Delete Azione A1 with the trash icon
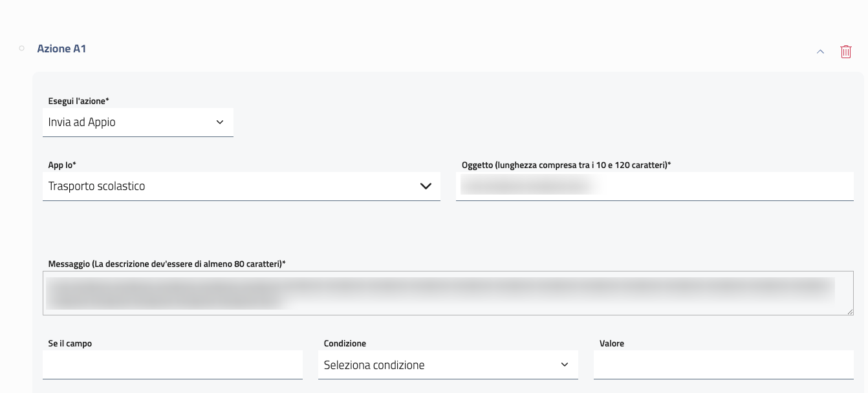This screenshot has height=393, width=868. [846, 51]
